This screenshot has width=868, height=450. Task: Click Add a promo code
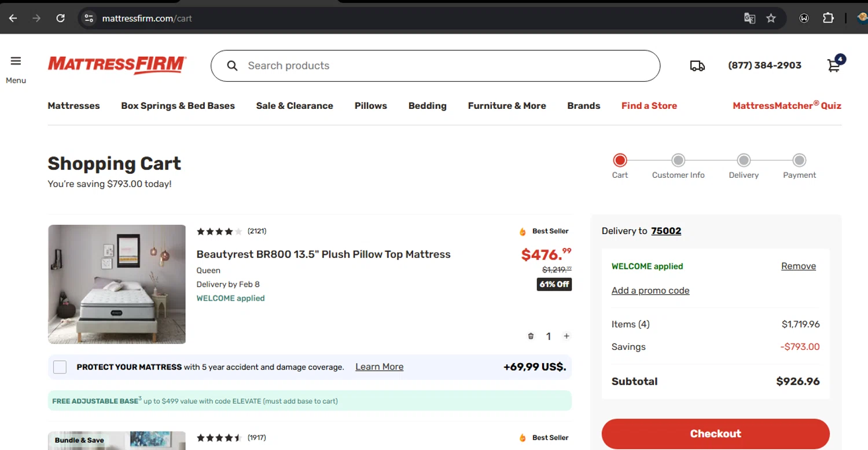coord(650,290)
